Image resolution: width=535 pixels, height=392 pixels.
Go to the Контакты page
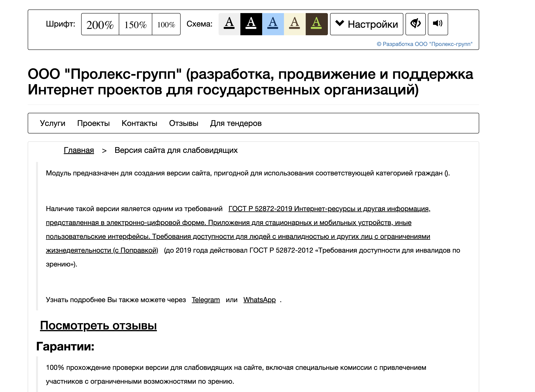pyautogui.click(x=139, y=123)
